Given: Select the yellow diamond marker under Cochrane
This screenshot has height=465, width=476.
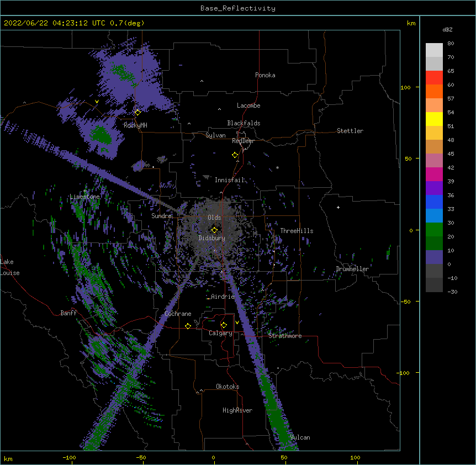Looking at the screenshot, I should [188, 326].
